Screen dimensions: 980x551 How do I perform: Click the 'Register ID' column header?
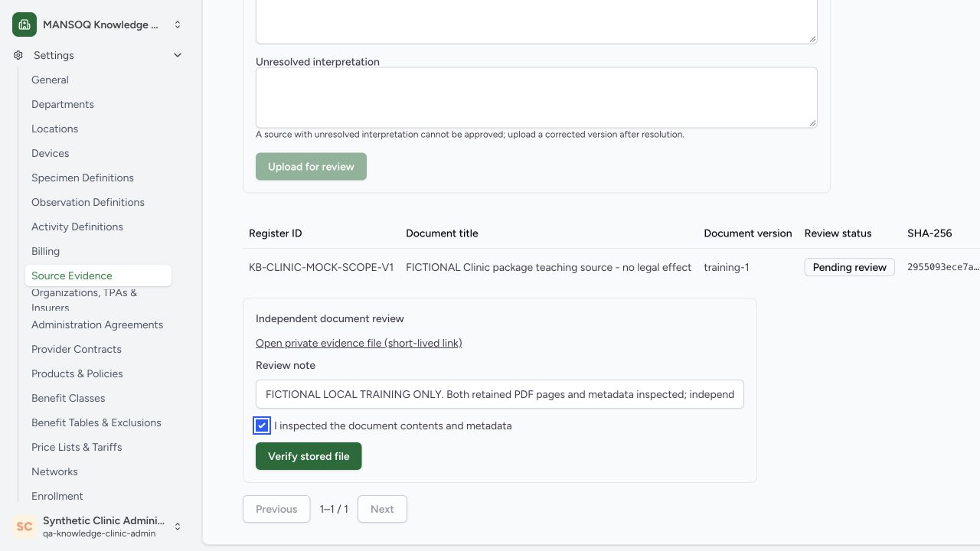point(276,233)
